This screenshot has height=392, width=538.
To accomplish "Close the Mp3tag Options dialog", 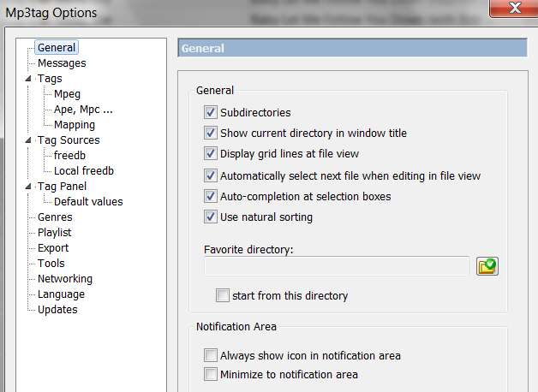I will pos(514,9).
